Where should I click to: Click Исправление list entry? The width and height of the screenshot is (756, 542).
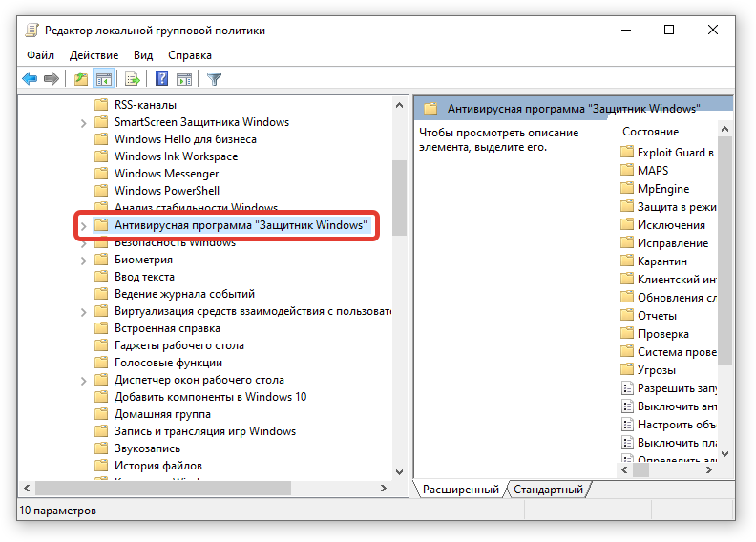(673, 243)
